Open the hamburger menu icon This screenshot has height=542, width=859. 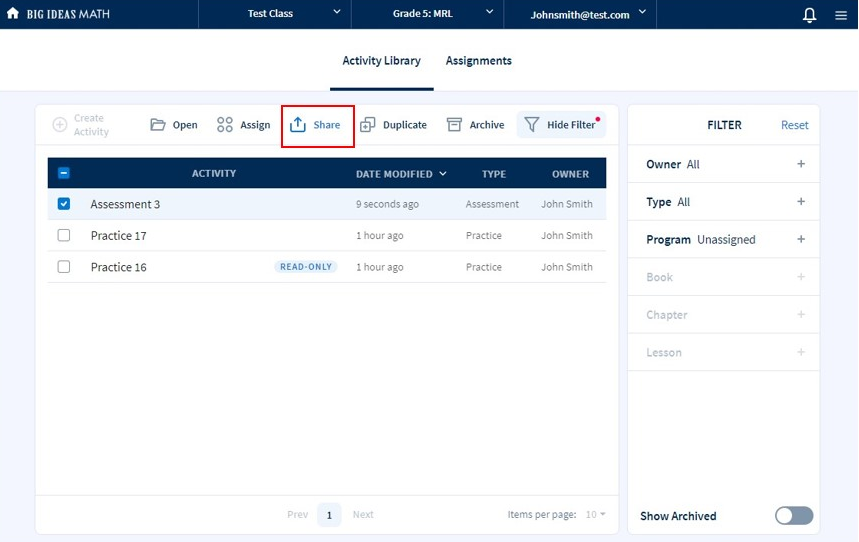(841, 15)
